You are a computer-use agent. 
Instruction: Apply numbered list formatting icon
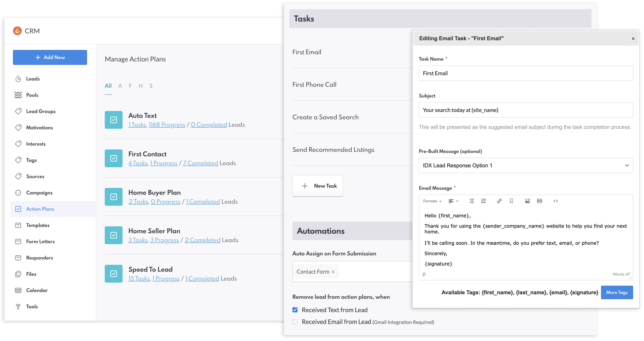click(483, 201)
